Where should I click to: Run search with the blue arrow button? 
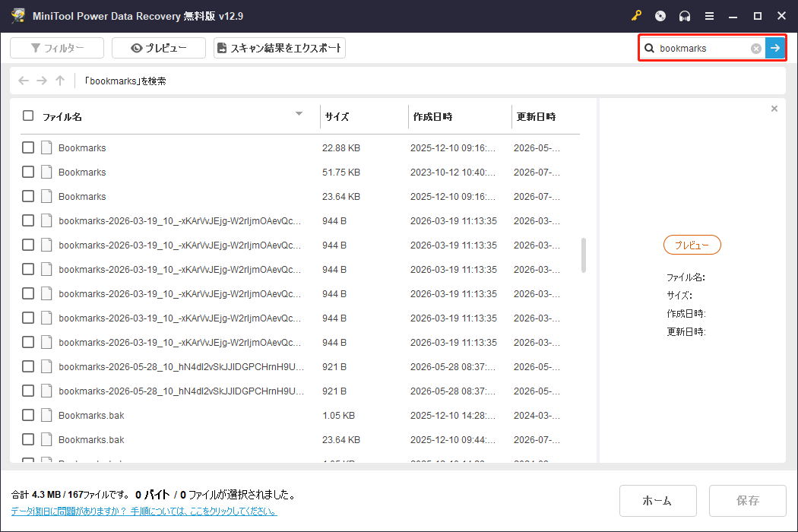(775, 48)
